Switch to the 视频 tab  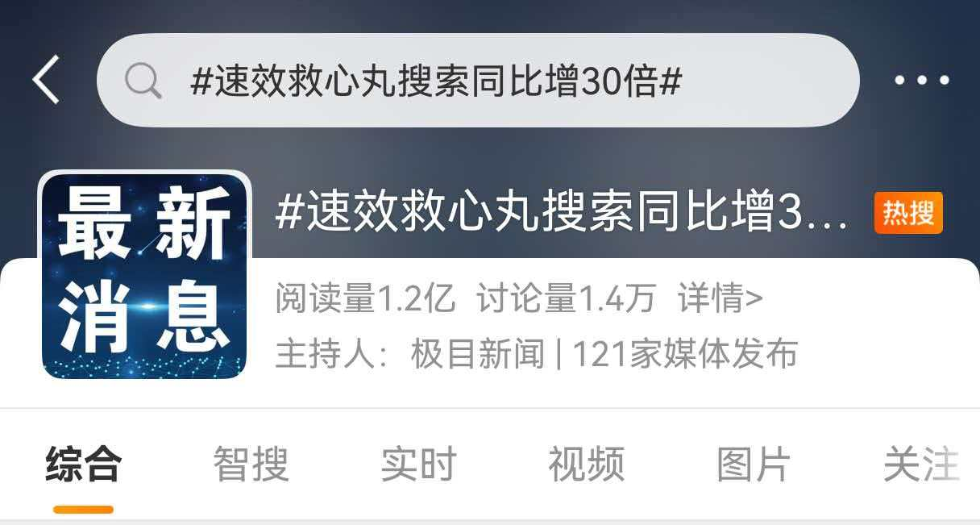tap(586, 465)
